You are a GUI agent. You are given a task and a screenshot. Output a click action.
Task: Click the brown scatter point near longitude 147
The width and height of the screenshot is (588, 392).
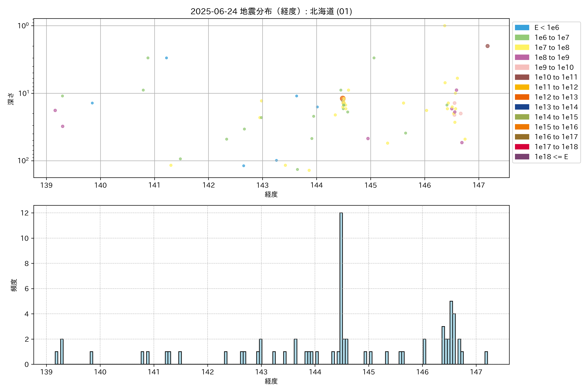tap(487, 46)
